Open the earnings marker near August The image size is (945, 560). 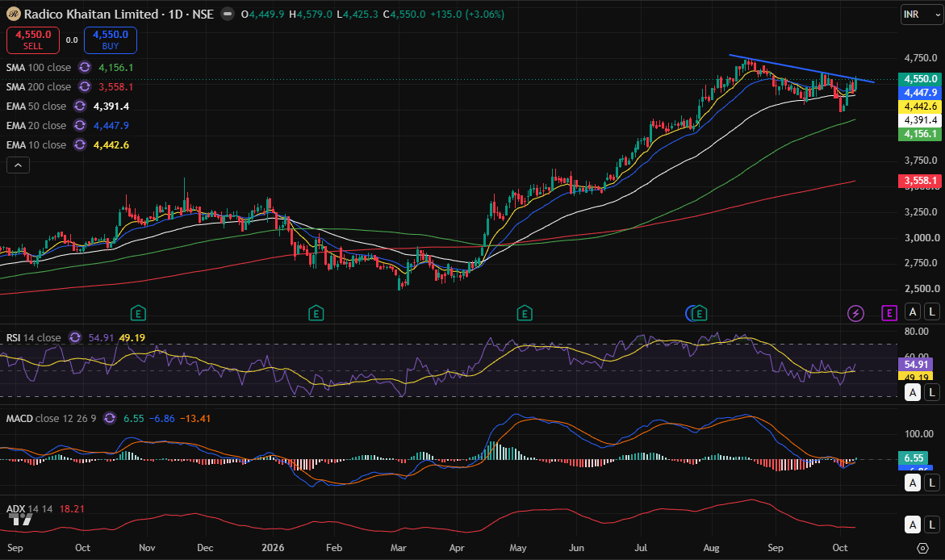click(x=699, y=313)
